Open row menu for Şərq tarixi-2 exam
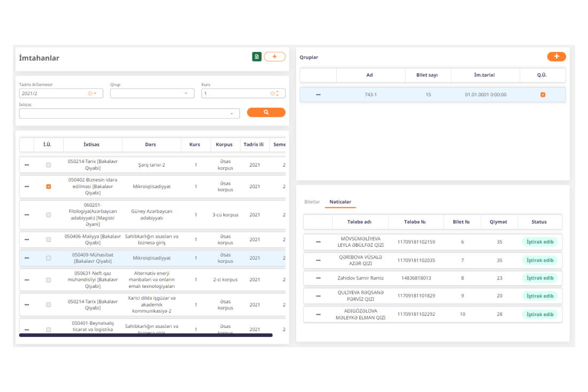The image size is (588, 392). click(x=27, y=165)
